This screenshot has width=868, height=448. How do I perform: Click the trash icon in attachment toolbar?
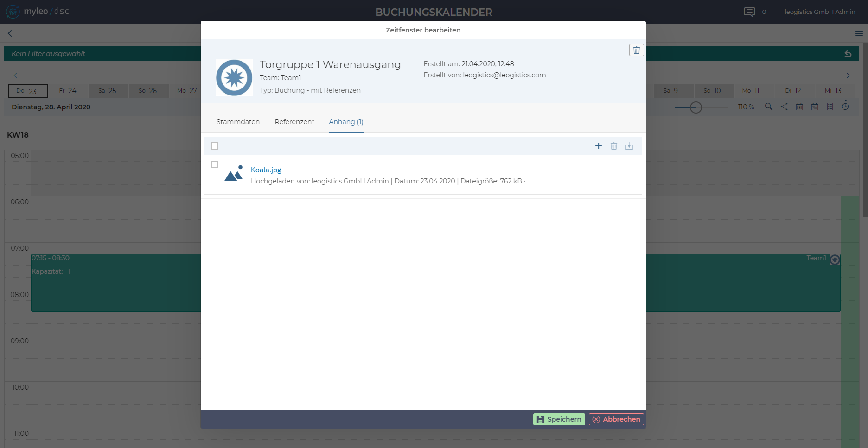click(x=613, y=146)
